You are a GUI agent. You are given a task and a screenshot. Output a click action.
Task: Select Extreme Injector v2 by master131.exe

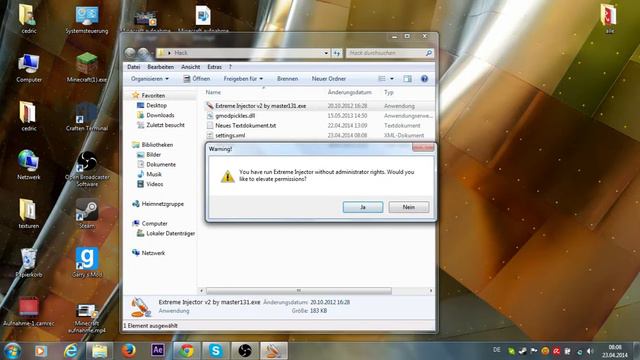(260, 106)
